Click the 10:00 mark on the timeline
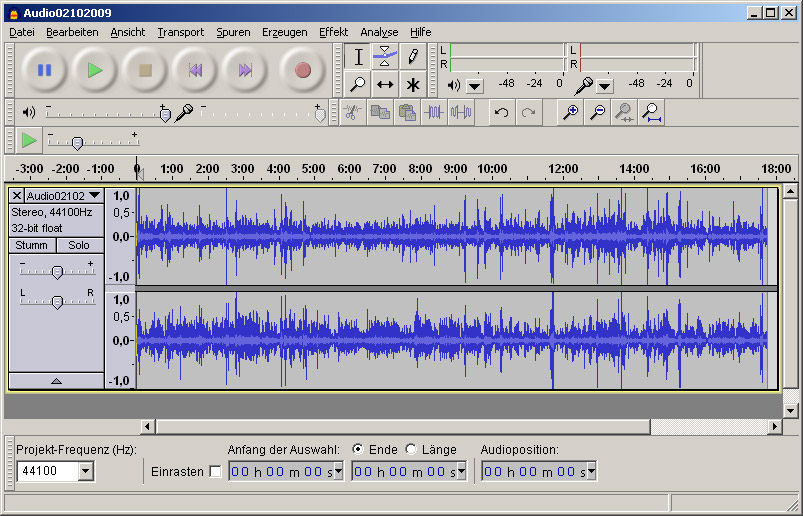 pyautogui.click(x=492, y=169)
